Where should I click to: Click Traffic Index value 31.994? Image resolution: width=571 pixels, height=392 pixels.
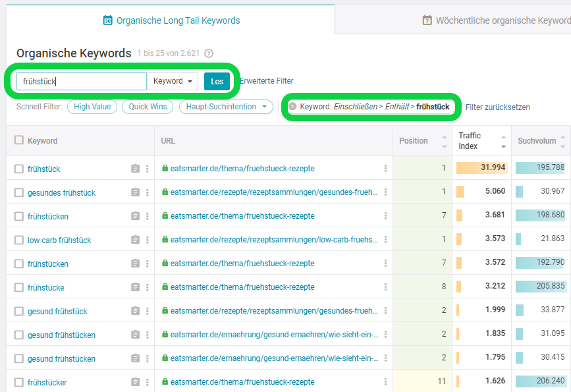pyautogui.click(x=493, y=167)
